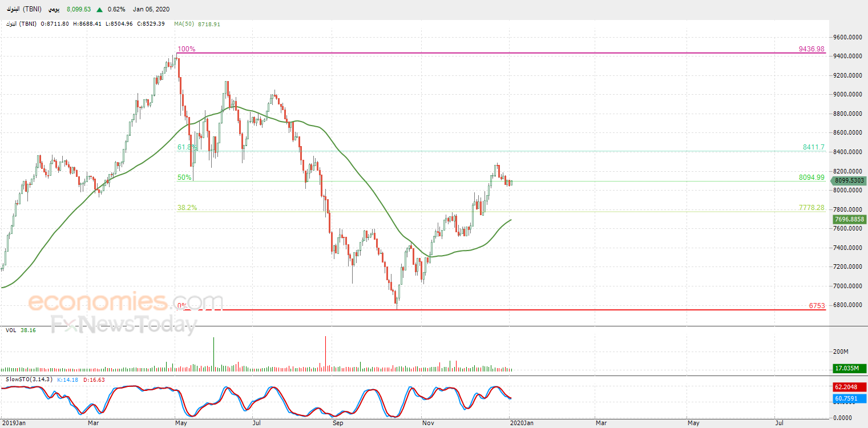Click the 8099.5303 current price tag
Screen dimensions: 868x428
click(849, 180)
